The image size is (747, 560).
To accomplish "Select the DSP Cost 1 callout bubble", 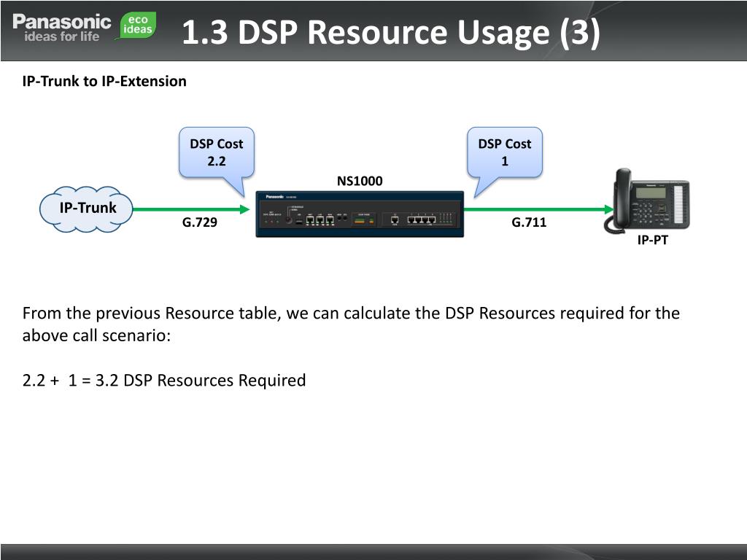I will pos(505,155).
